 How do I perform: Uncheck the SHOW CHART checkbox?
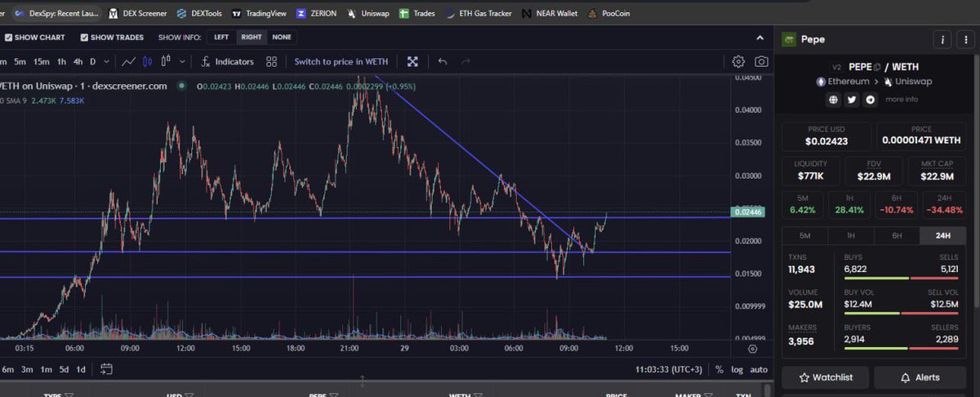(x=8, y=38)
